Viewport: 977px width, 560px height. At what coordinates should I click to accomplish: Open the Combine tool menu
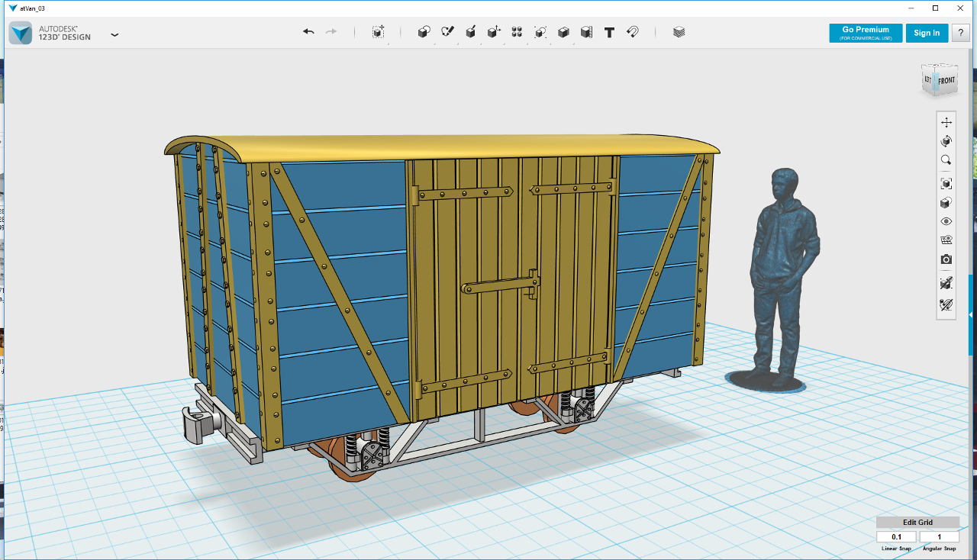pyautogui.click(x=563, y=32)
